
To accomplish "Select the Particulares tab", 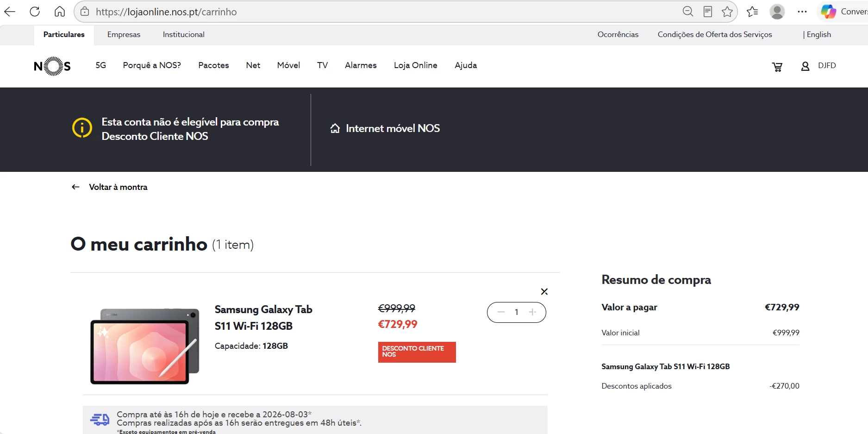I will 64,35.
